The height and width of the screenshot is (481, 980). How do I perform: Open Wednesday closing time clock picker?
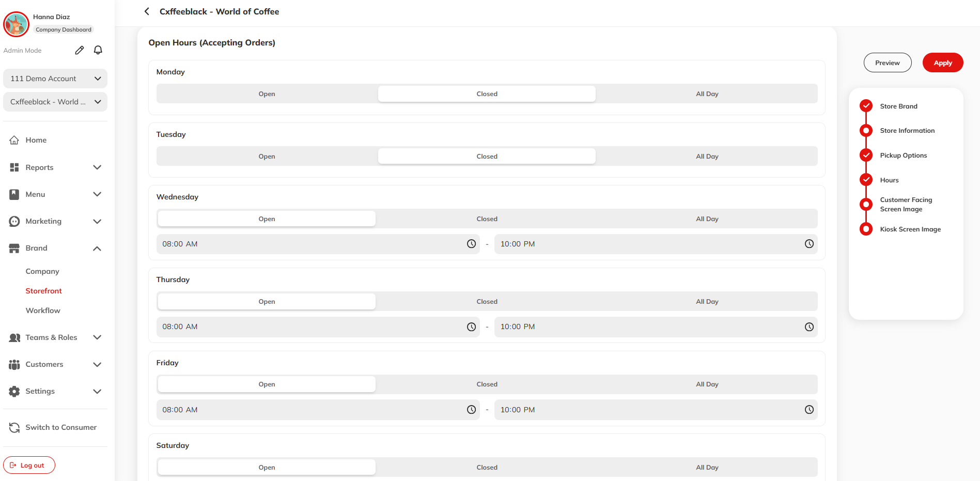(x=809, y=244)
